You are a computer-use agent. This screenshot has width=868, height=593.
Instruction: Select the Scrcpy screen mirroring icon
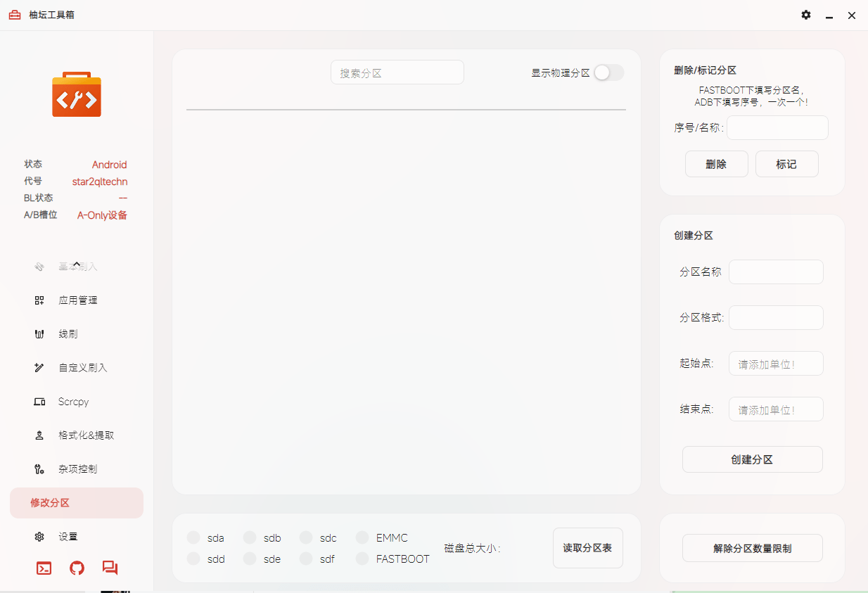click(39, 401)
